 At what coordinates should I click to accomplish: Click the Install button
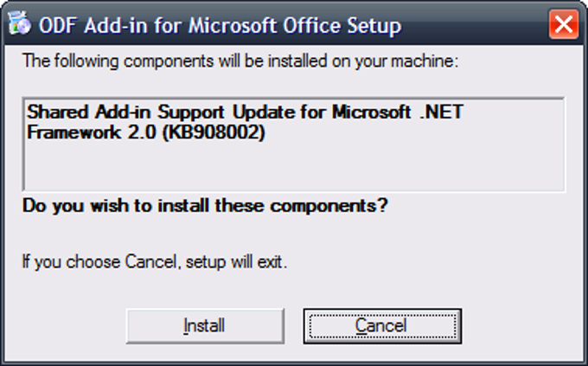click(205, 326)
